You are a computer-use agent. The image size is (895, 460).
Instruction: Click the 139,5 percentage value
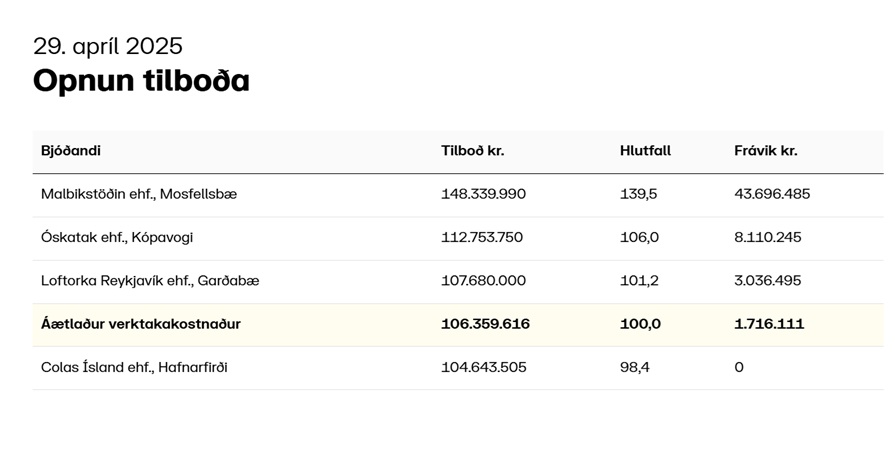pyautogui.click(x=639, y=194)
